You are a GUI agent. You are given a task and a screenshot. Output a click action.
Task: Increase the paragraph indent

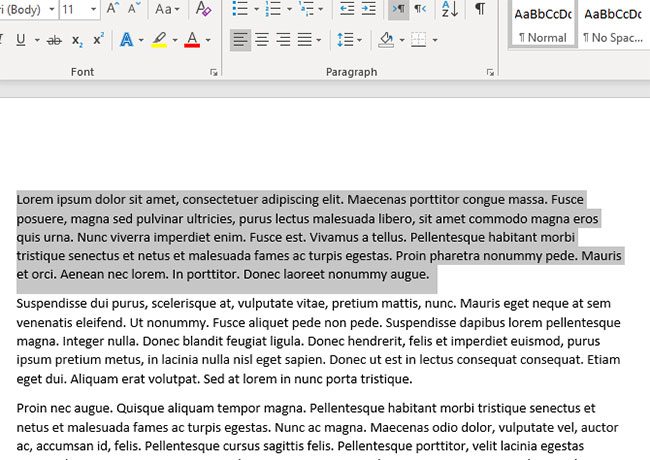click(x=370, y=9)
